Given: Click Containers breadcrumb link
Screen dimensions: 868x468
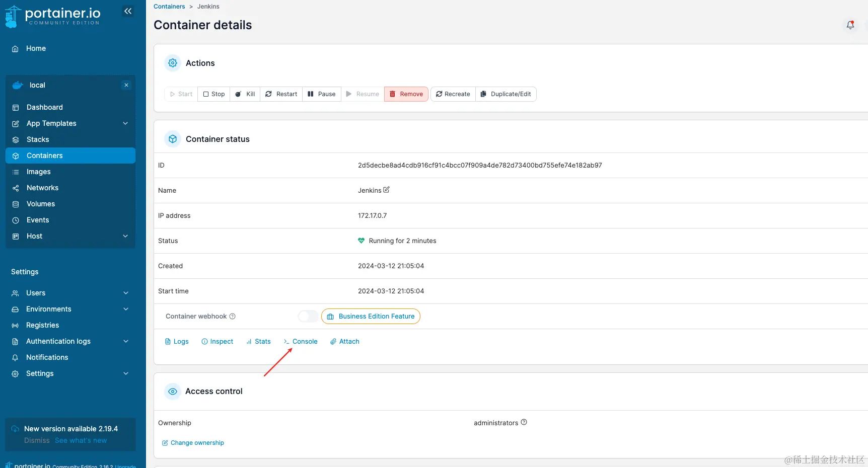Looking at the screenshot, I should [x=169, y=7].
